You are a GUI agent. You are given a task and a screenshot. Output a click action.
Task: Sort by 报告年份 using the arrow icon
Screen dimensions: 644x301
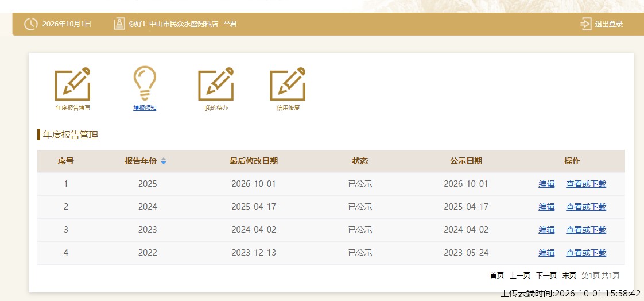click(x=164, y=161)
